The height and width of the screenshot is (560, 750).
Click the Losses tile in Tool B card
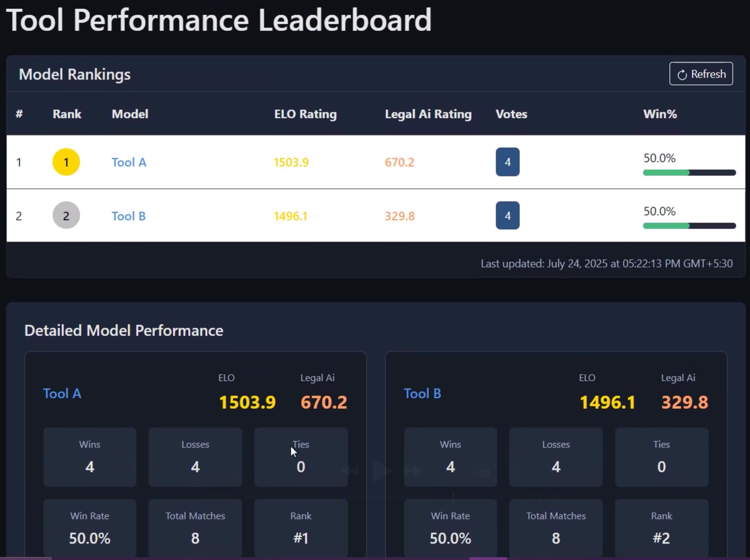556,457
